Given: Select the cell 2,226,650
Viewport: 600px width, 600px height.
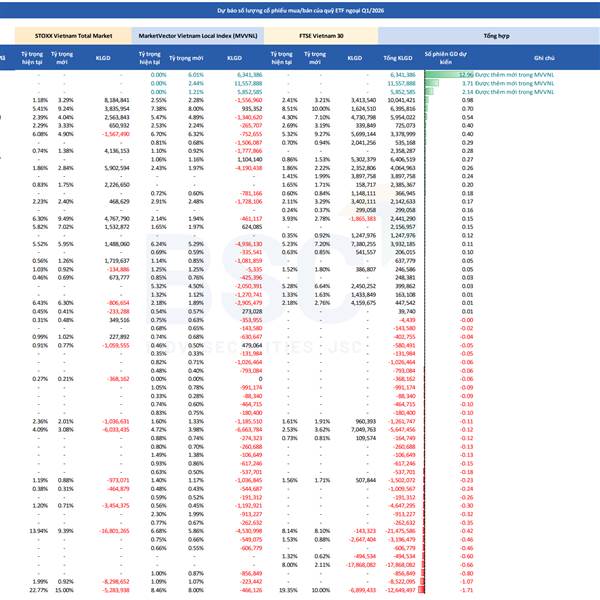Looking at the screenshot, I should click(x=117, y=184).
